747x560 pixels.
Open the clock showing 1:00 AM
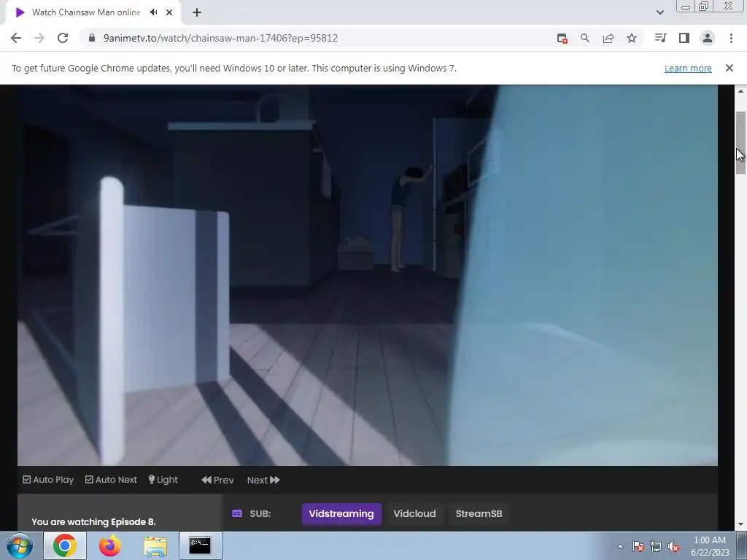click(x=710, y=546)
